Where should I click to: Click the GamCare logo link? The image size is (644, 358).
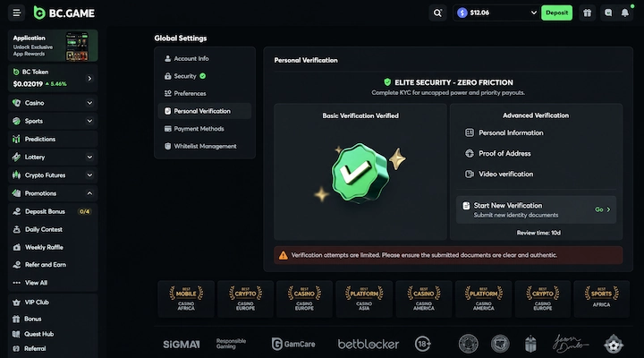click(293, 344)
